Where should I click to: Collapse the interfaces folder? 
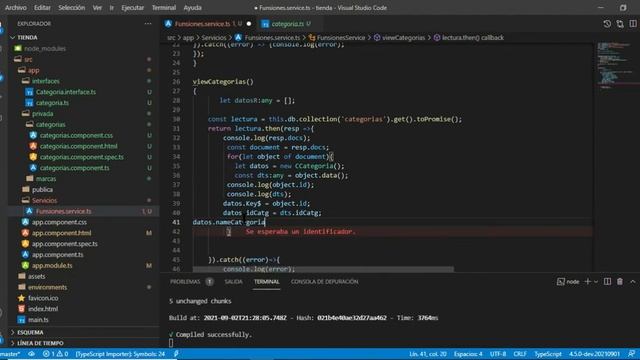(46, 81)
